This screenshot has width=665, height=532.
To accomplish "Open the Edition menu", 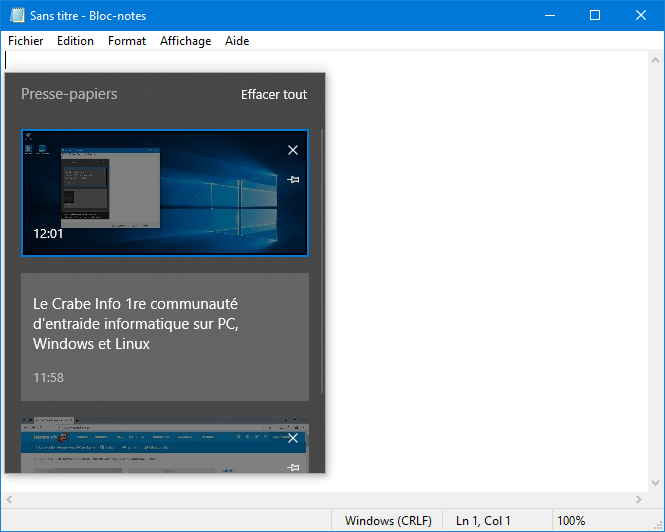I will click(75, 41).
